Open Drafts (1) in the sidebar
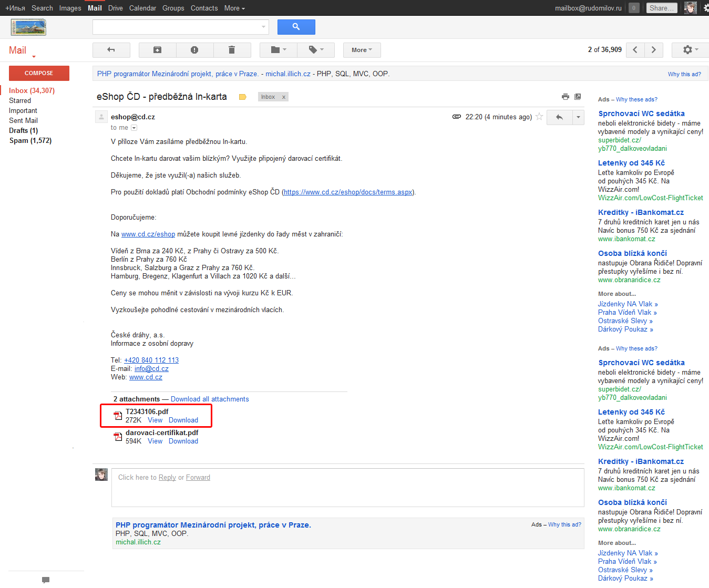 point(24,130)
